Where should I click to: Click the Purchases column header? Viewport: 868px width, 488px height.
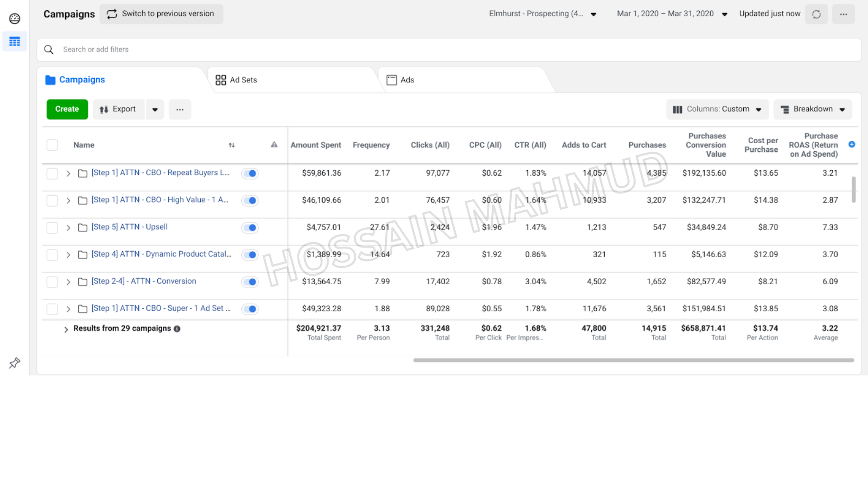coord(647,145)
